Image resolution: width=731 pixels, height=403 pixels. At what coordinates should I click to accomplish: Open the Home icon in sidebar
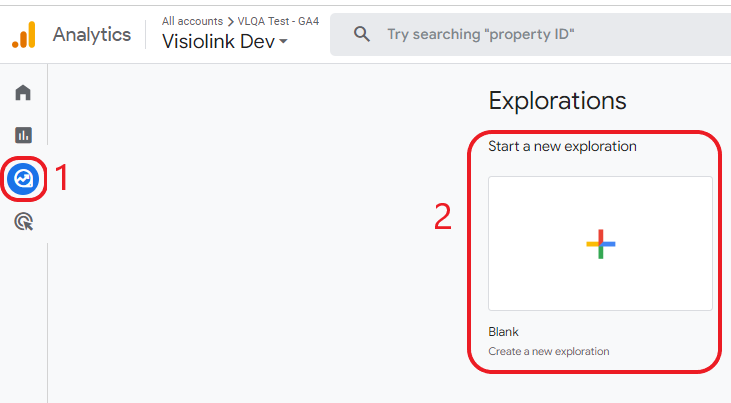point(23,92)
